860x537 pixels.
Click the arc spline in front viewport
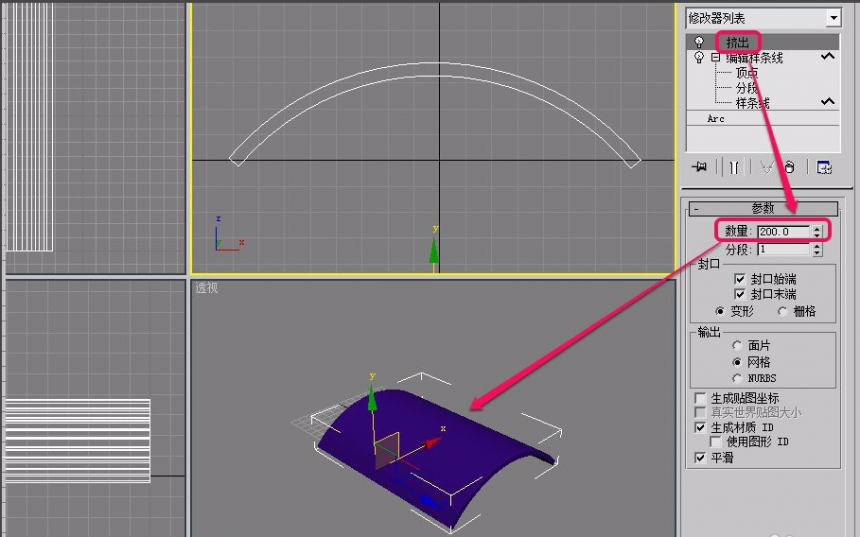[x=434, y=70]
